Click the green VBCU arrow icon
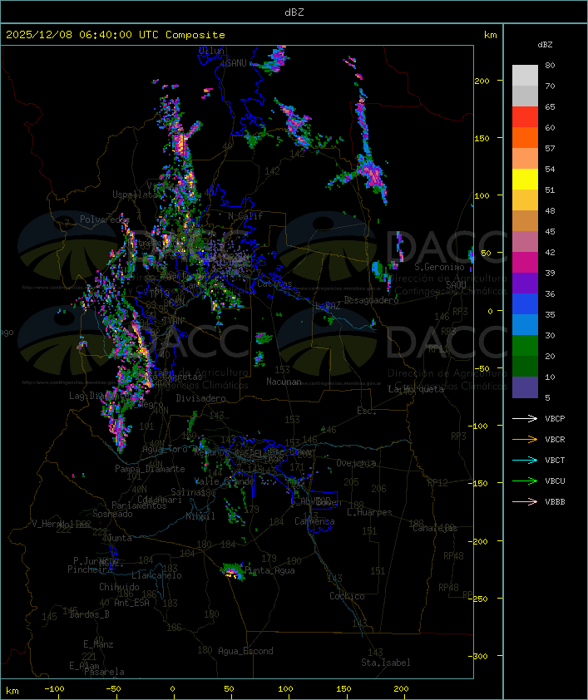 pos(525,481)
